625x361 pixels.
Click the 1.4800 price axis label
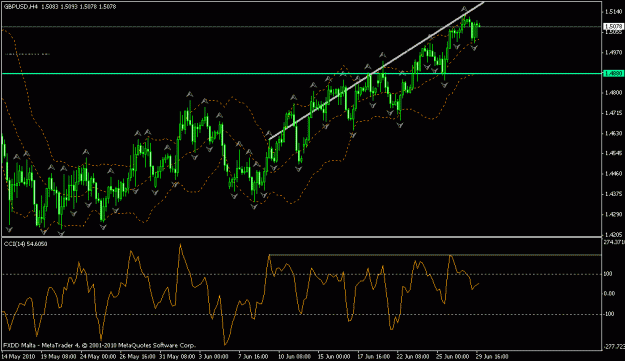[613, 93]
